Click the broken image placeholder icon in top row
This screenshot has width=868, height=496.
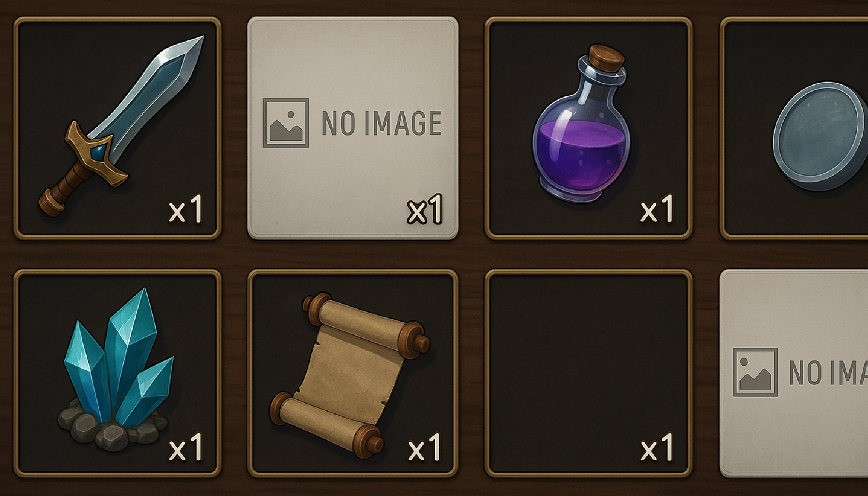tap(286, 122)
